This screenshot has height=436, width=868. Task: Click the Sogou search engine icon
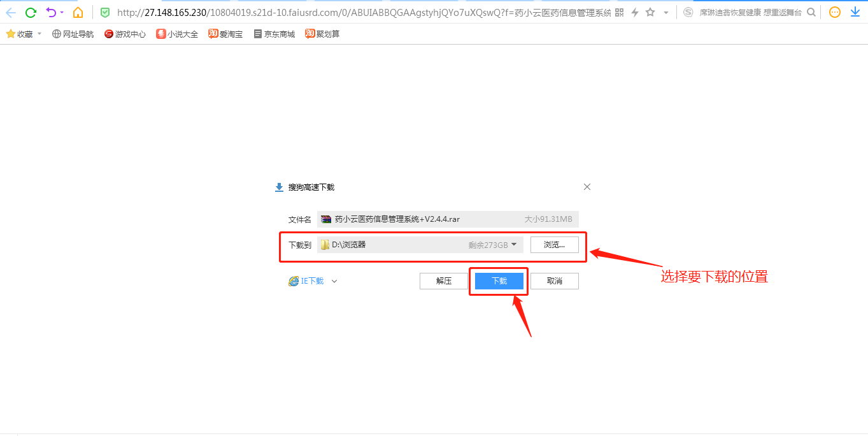pos(688,12)
